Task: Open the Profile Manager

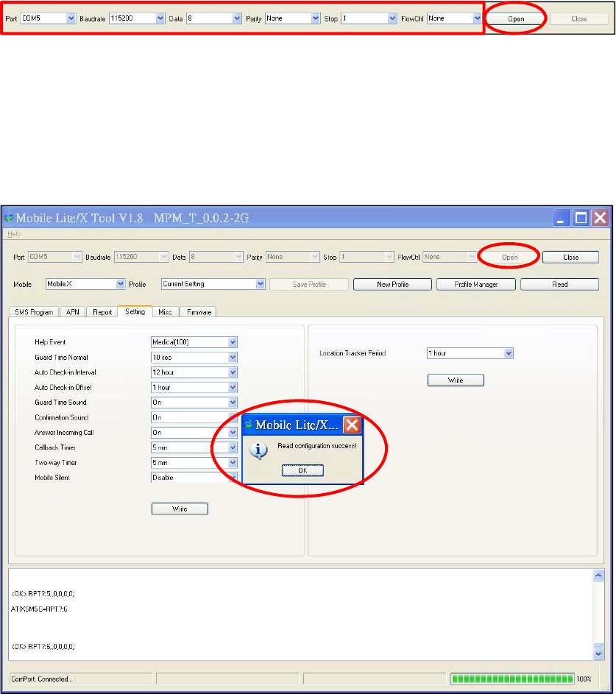Action: (475, 285)
